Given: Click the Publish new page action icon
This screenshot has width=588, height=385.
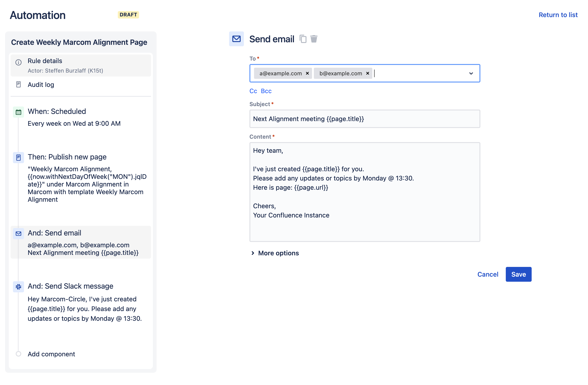Looking at the screenshot, I should 18,157.
